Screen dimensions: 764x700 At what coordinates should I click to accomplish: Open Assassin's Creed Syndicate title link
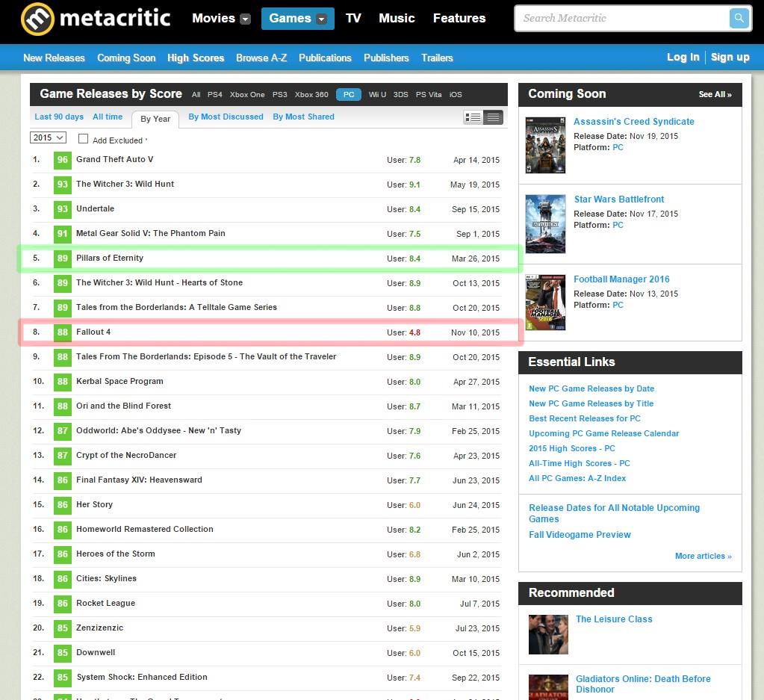pyautogui.click(x=633, y=122)
